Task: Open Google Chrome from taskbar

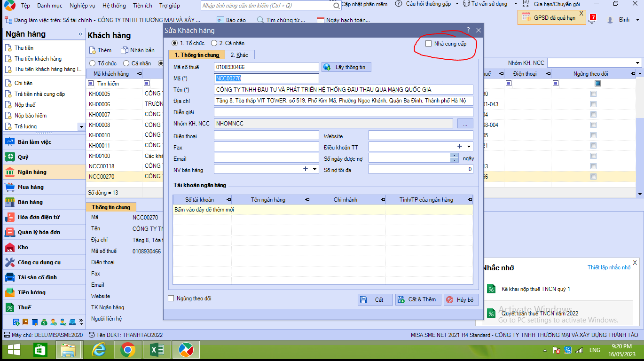Action: (x=128, y=350)
